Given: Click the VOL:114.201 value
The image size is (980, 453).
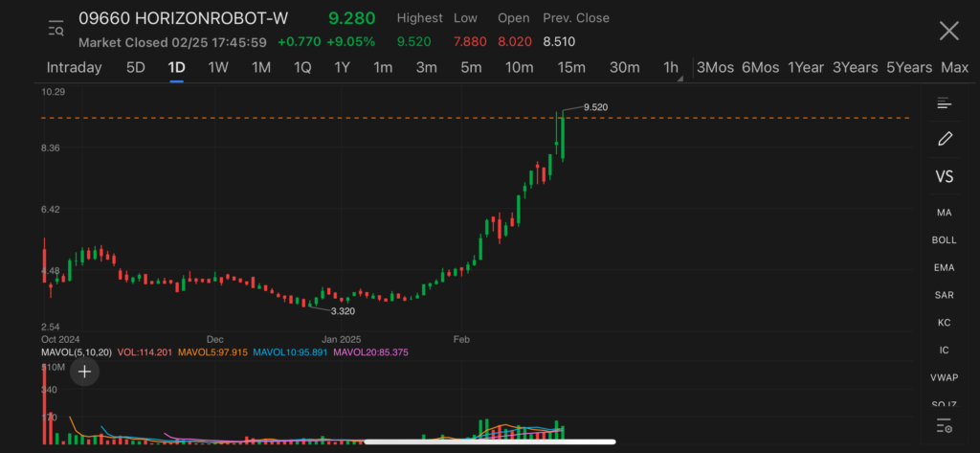Looking at the screenshot, I should click(145, 352).
